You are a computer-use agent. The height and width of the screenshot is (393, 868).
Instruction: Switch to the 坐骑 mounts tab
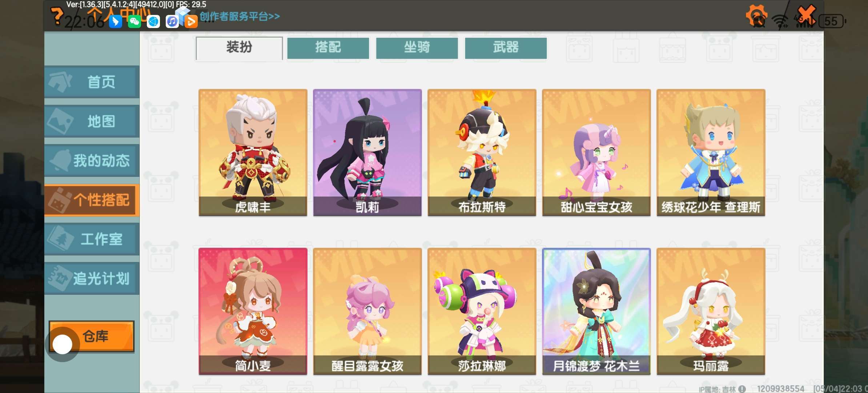[417, 48]
